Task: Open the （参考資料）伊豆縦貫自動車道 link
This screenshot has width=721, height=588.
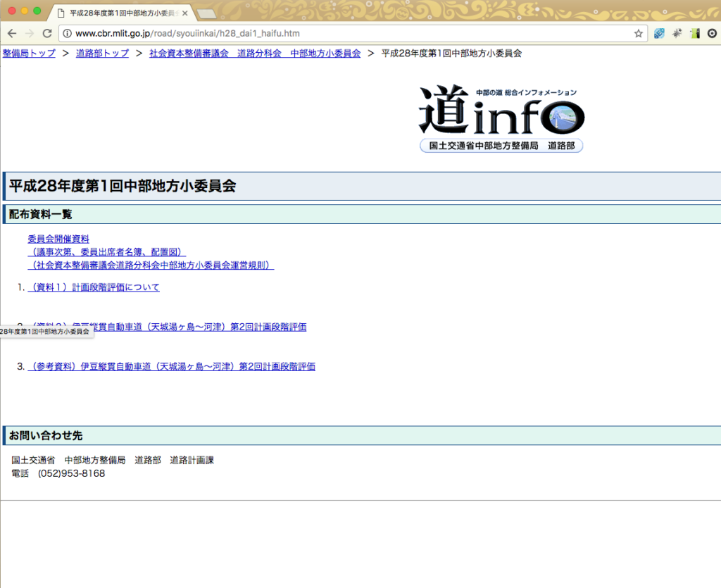Action: pos(171,366)
